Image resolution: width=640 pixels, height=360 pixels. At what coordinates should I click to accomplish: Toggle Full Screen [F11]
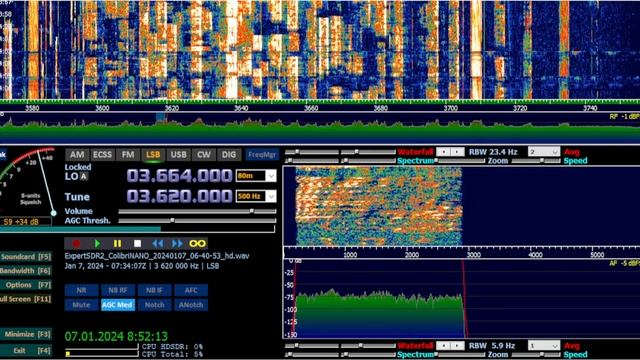26,299
